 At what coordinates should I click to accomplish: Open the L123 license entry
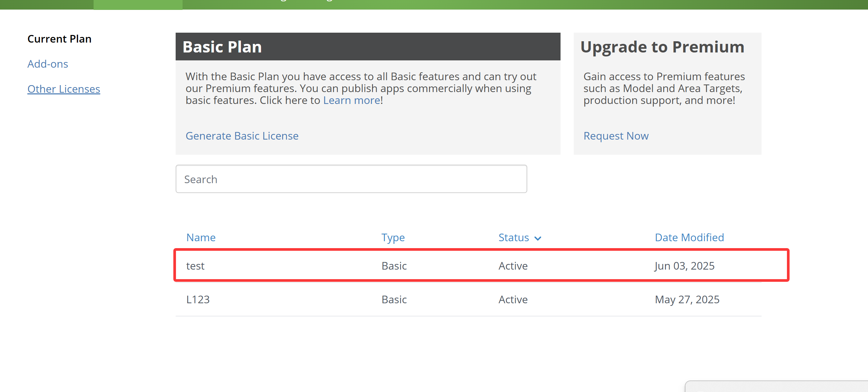click(198, 299)
